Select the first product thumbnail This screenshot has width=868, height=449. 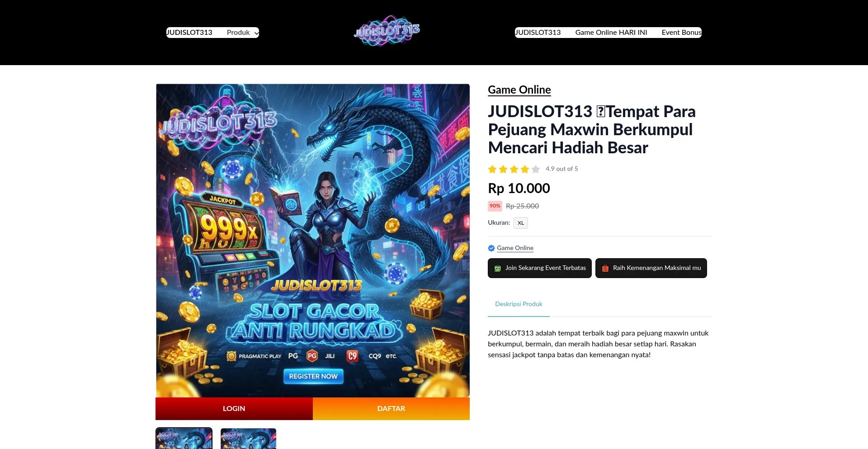184,439
